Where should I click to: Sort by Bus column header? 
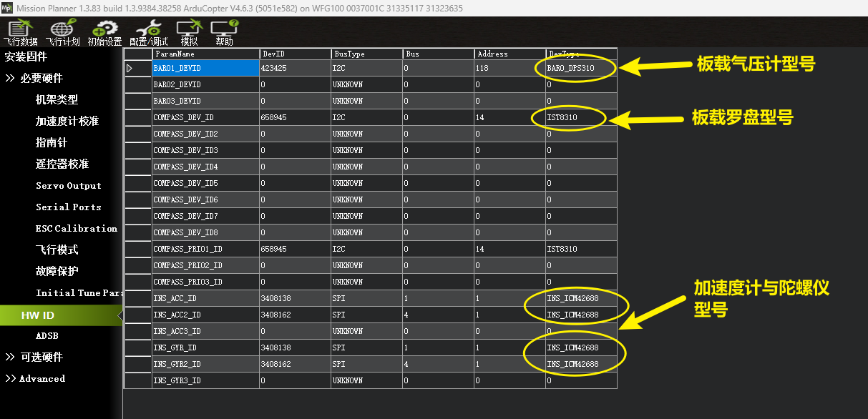tap(438, 54)
